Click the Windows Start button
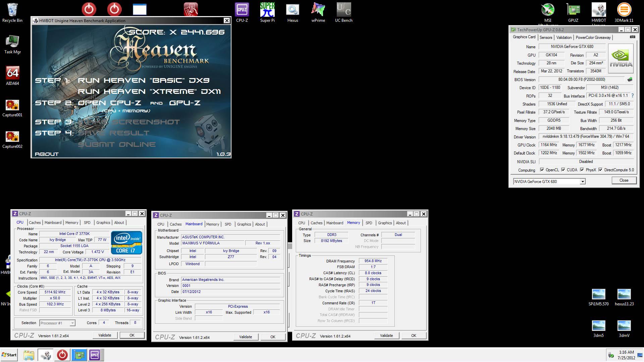 tap(9, 355)
